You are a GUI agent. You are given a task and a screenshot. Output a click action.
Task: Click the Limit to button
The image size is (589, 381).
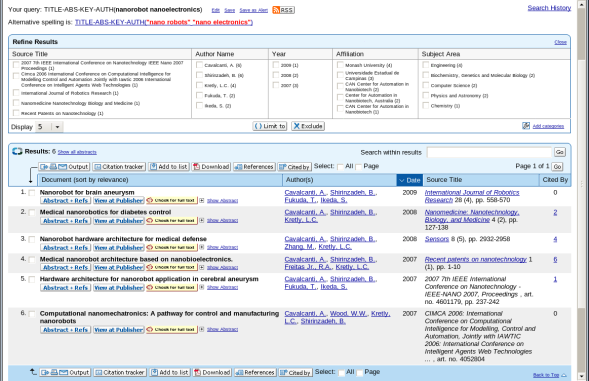[270, 126]
